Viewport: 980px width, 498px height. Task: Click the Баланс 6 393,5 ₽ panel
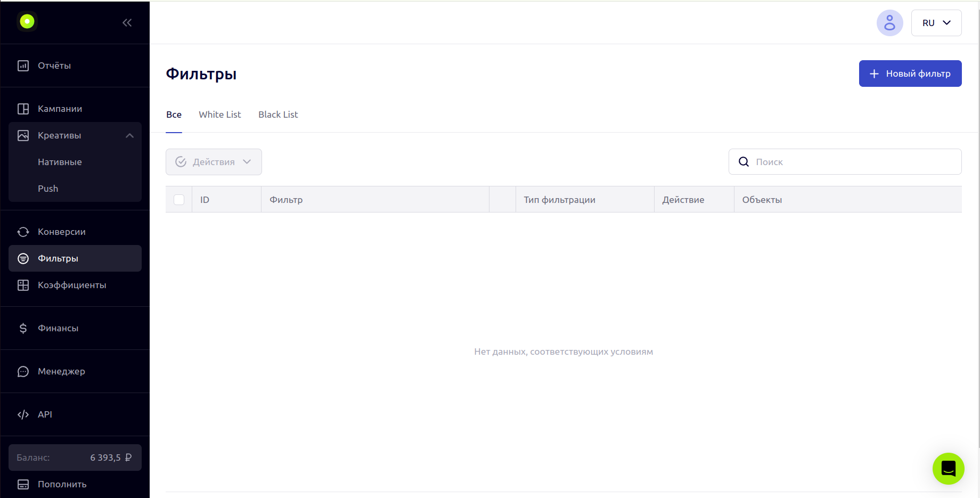click(x=75, y=458)
